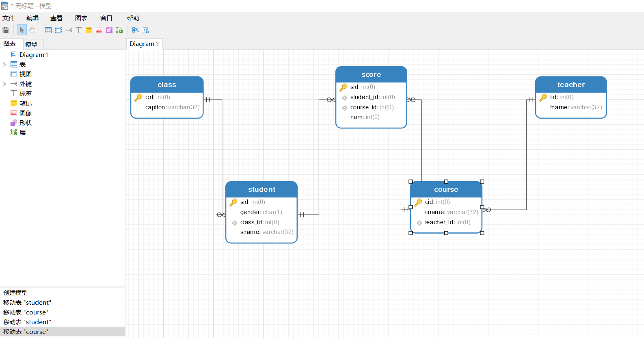This screenshot has width=644, height=338.
Task: Click course_id field in score table
Action: tap(371, 107)
